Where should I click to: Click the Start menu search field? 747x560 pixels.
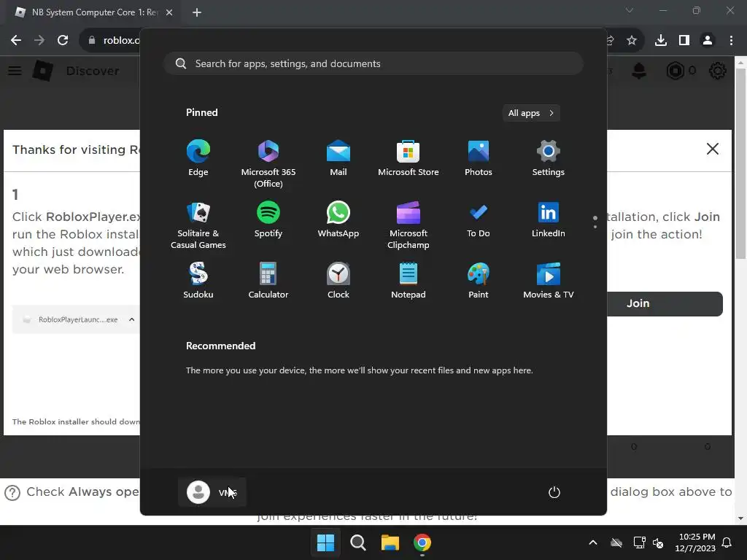(x=373, y=63)
